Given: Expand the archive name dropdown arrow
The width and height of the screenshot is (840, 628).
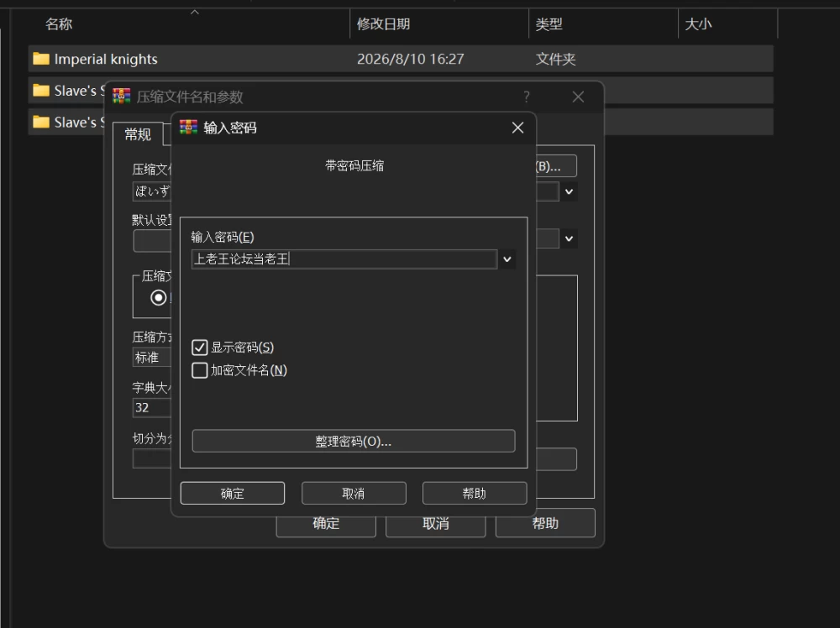Looking at the screenshot, I should [569, 191].
